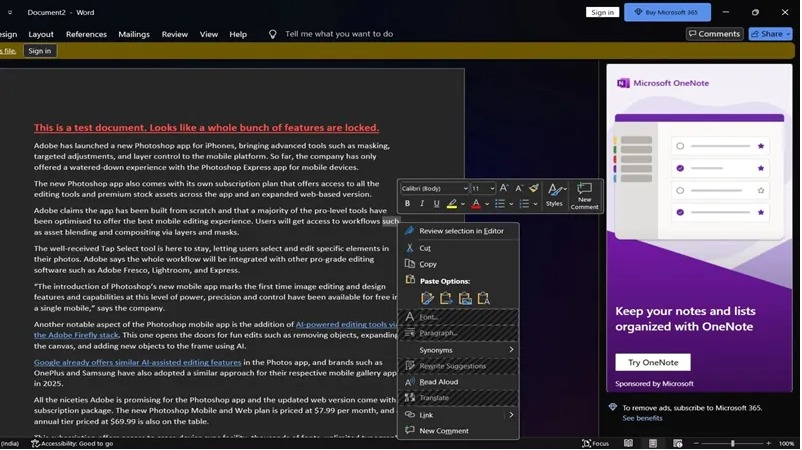Screen dimensions: 802x450
Task: Click the Tell Me lightbulb icon
Action: pos(272,34)
